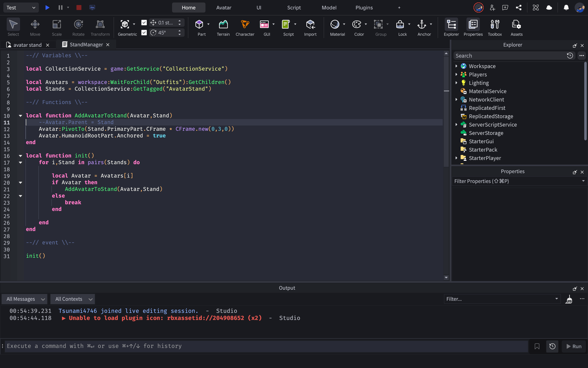Click the script editor scroll down arrow
588x368 pixels.
tap(446, 277)
